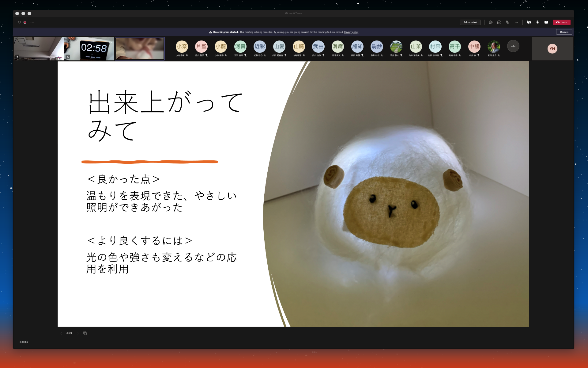Viewport: 588px width, 368px height.
Task: Click the YN self avatar tile
Action: click(552, 49)
